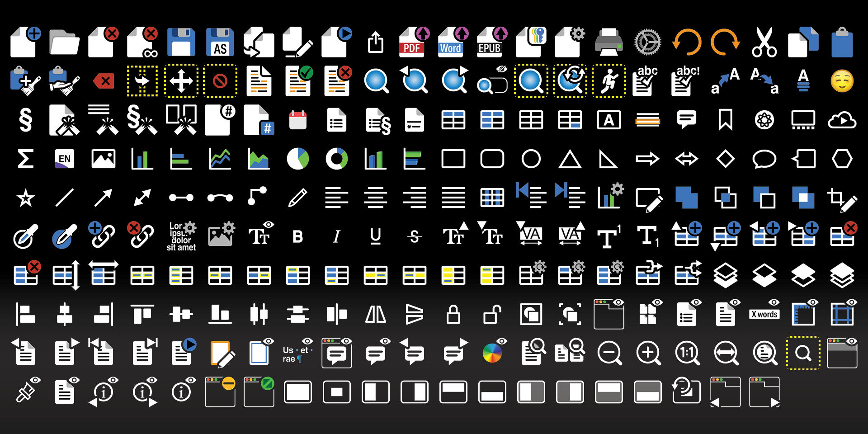This screenshot has height=434, width=868.
Task: Click the window icon with orange minus
Action: click(220, 391)
